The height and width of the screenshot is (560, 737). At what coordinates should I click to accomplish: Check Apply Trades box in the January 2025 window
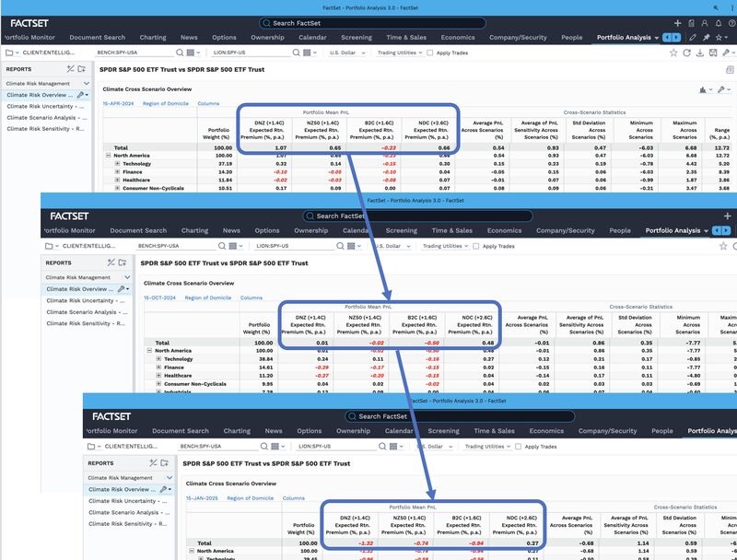518,447
